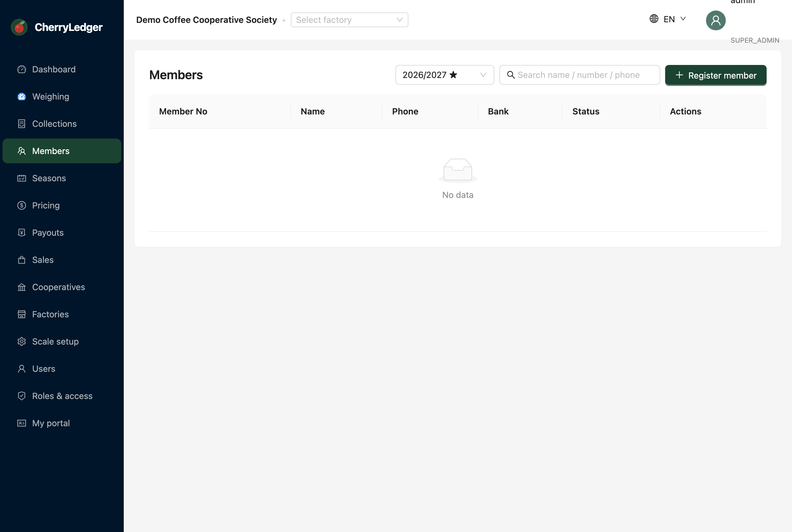The width and height of the screenshot is (792, 532).
Task: Click the My portal ID card icon
Action: point(22,423)
